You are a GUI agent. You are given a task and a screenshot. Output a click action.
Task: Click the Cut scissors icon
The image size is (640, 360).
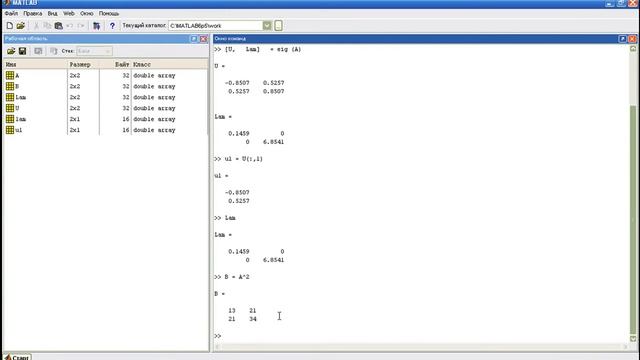point(36,26)
